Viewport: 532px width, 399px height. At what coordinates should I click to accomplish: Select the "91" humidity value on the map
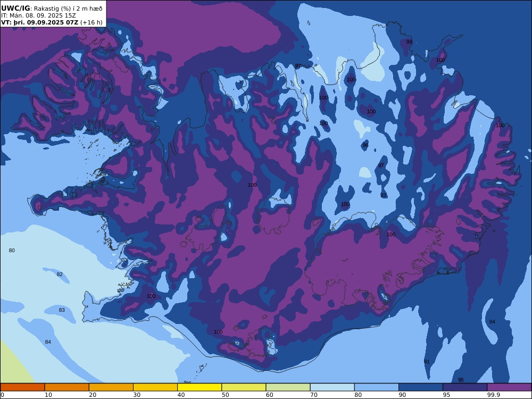click(427, 361)
